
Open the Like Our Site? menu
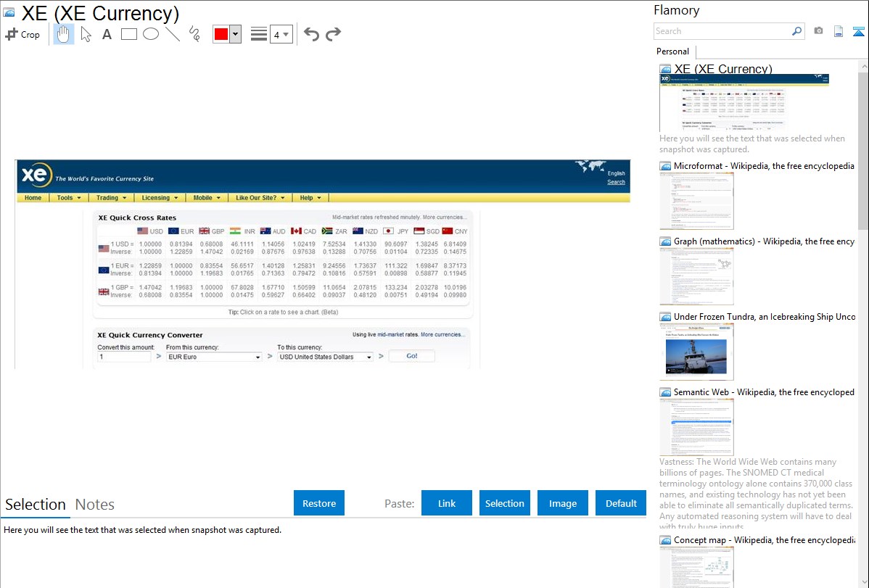pos(260,198)
